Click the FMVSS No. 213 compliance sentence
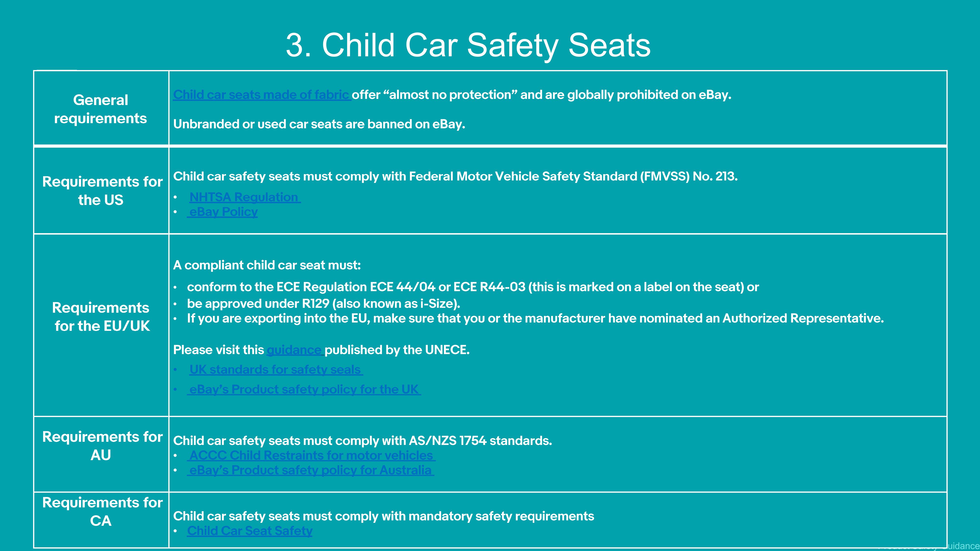The width and height of the screenshot is (980, 551). (455, 176)
